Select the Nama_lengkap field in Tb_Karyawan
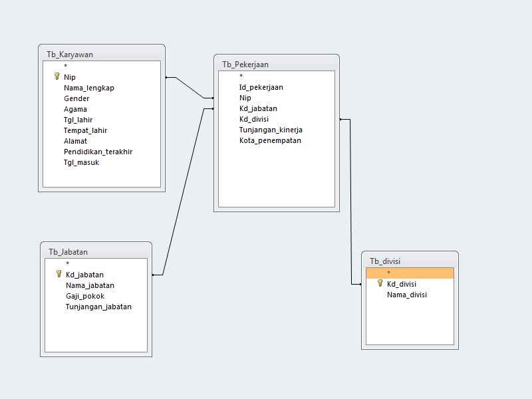 point(88,87)
